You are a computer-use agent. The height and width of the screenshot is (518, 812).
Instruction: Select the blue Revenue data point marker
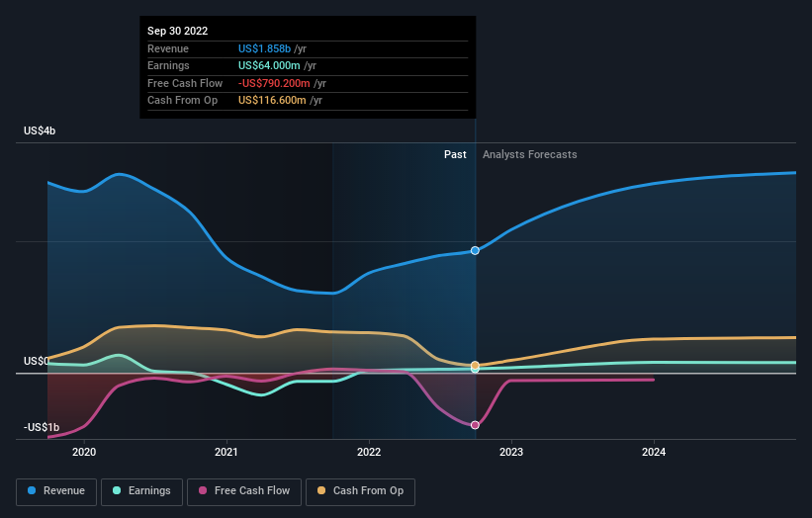pos(475,250)
